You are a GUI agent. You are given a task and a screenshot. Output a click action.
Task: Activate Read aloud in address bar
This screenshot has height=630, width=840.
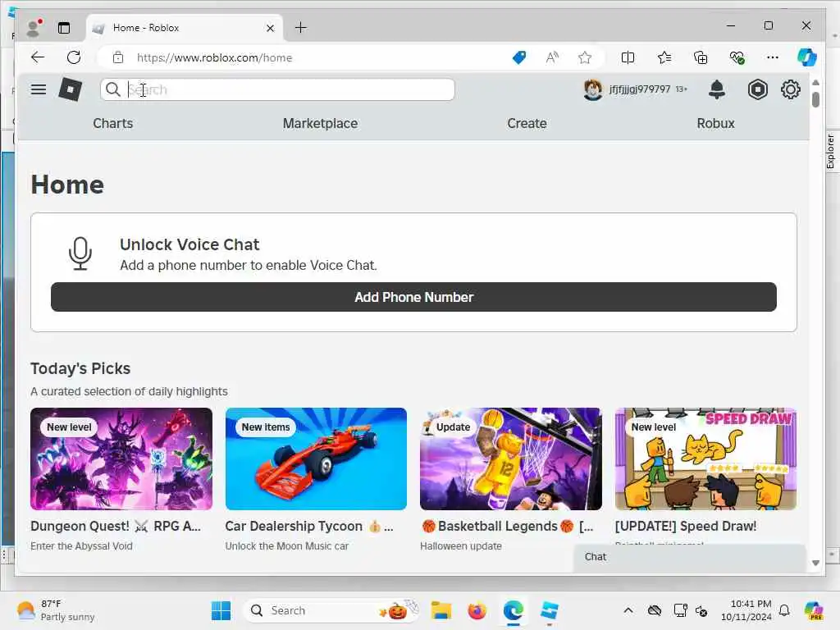(x=552, y=57)
